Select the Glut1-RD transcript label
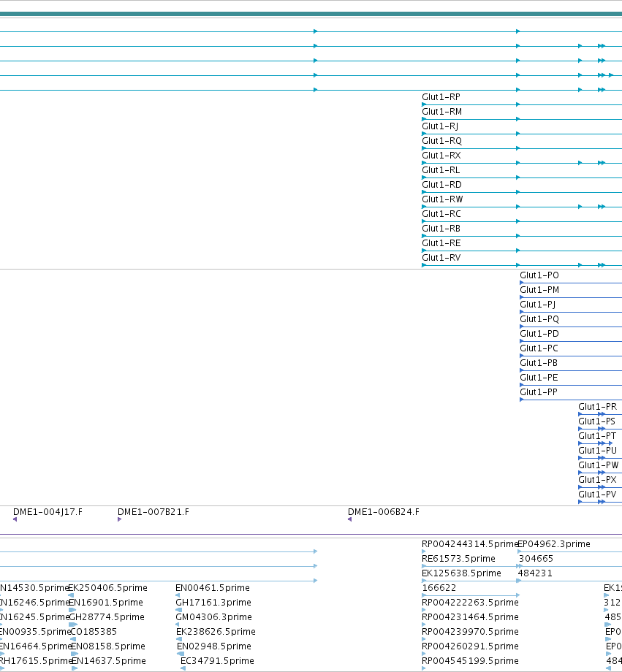The width and height of the screenshot is (622, 672). 442,185
